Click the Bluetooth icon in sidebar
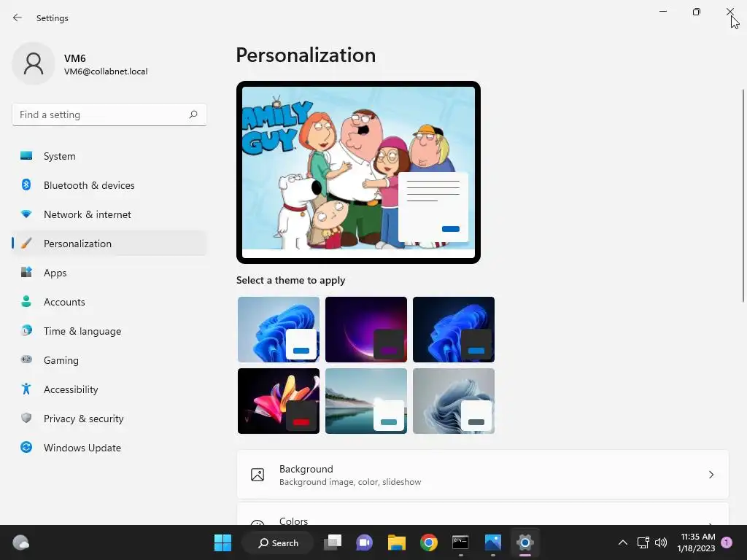This screenshot has width=747, height=560. click(x=26, y=184)
